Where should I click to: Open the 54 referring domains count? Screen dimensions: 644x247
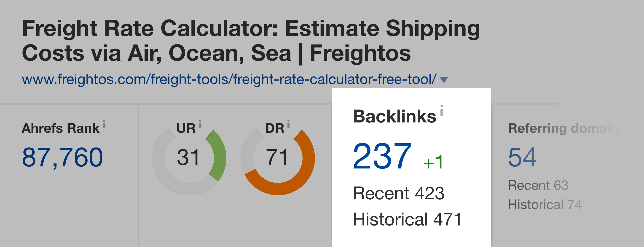pos(522,157)
